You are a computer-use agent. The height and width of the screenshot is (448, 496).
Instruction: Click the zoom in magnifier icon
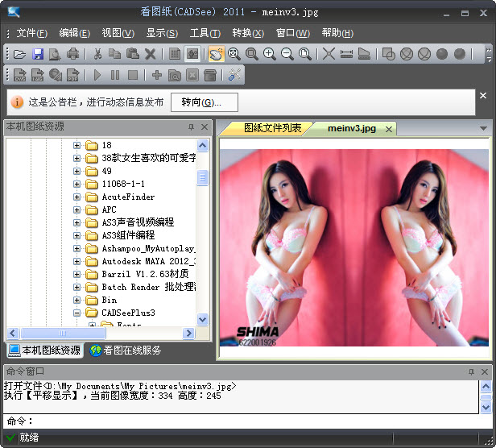pos(269,54)
